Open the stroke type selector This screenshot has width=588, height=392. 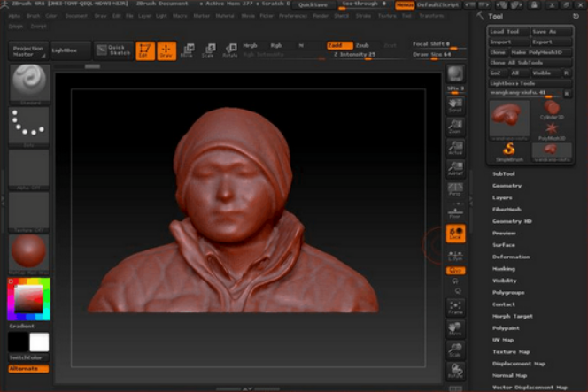pyautogui.click(x=28, y=126)
